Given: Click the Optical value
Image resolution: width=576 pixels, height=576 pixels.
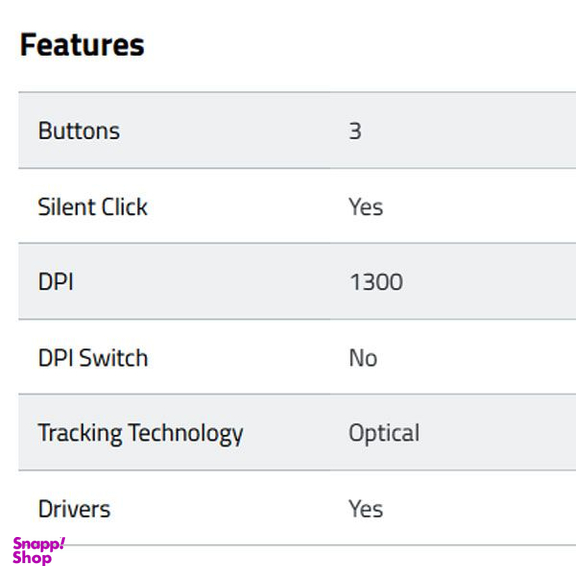Looking at the screenshot, I should coord(384,433).
